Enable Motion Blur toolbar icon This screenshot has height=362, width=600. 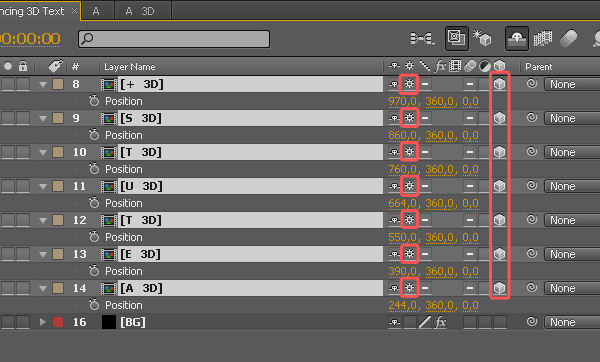click(x=569, y=39)
